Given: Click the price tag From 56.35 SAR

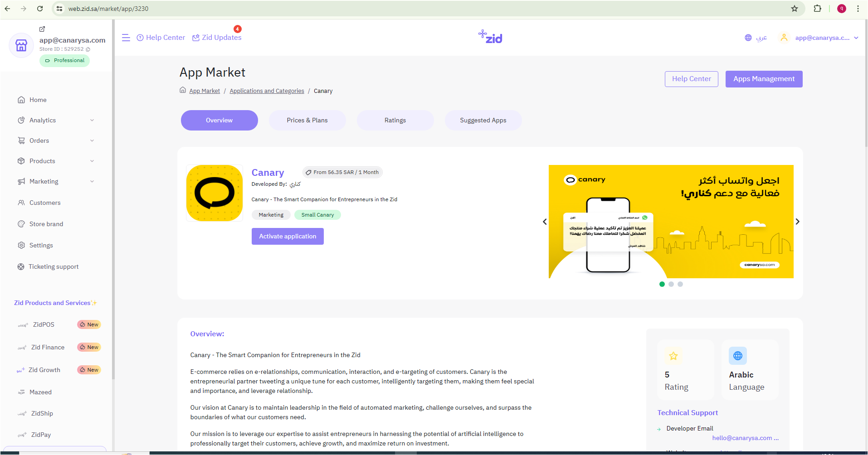Looking at the screenshot, I should (342, 172).
